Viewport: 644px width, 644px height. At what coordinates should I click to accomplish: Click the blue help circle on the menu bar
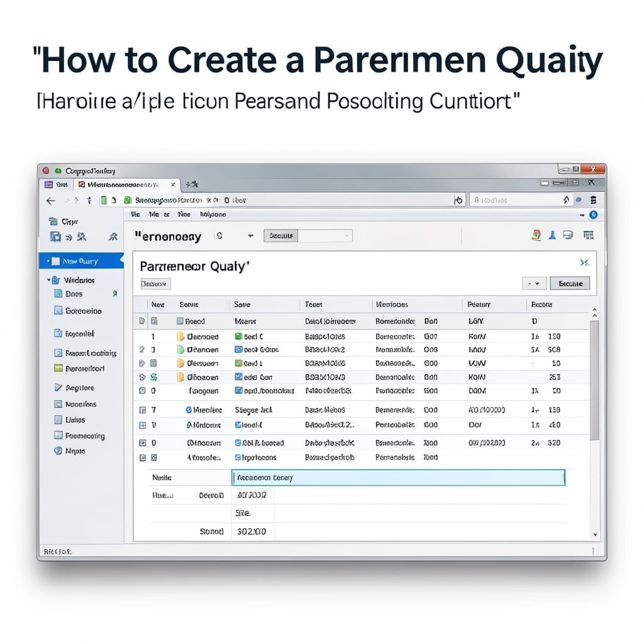pyautogui.click(x=594, y=215)
